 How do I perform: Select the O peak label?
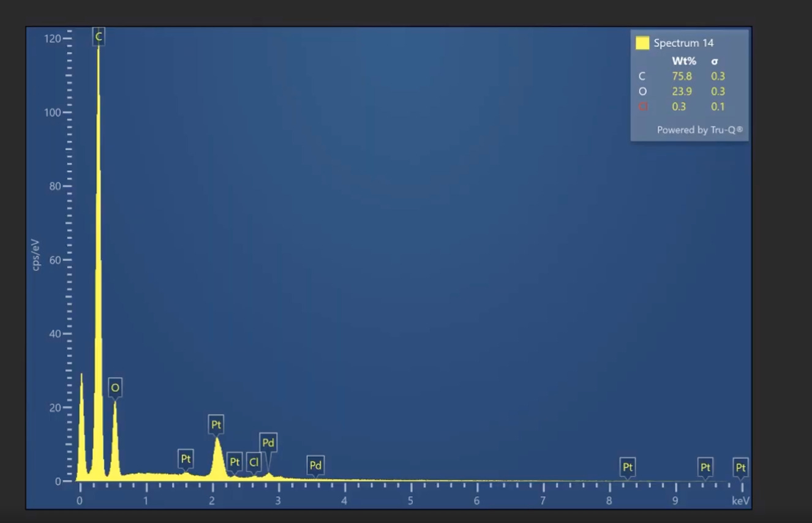[115, 388]
